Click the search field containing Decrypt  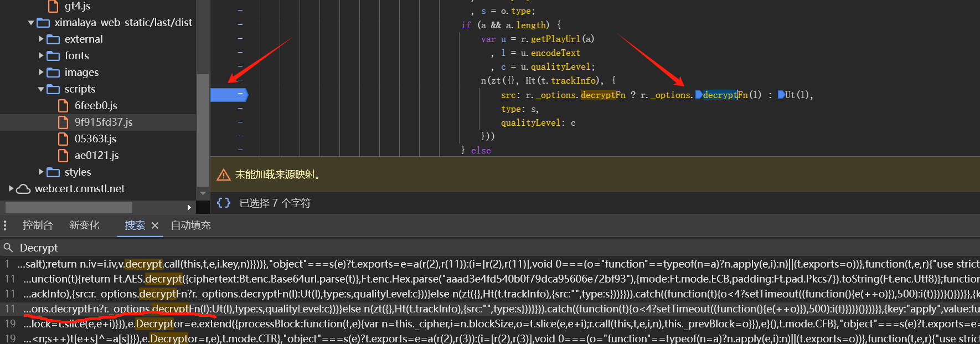[221, 248]
